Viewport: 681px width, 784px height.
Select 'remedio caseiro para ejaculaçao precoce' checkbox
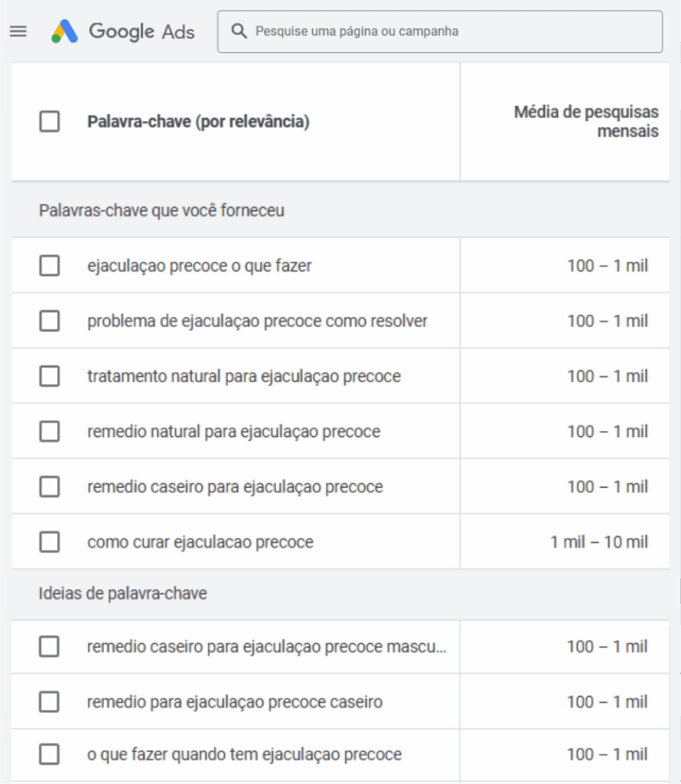50,486
